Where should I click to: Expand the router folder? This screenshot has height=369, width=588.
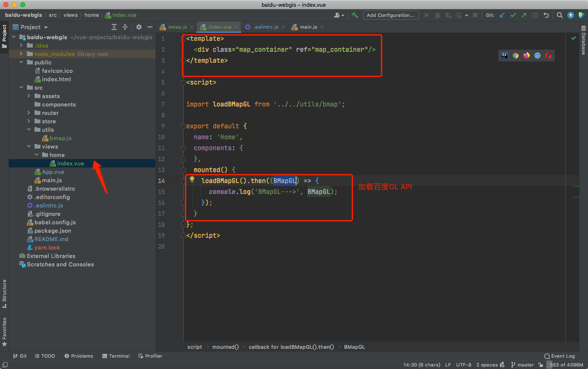29,113
